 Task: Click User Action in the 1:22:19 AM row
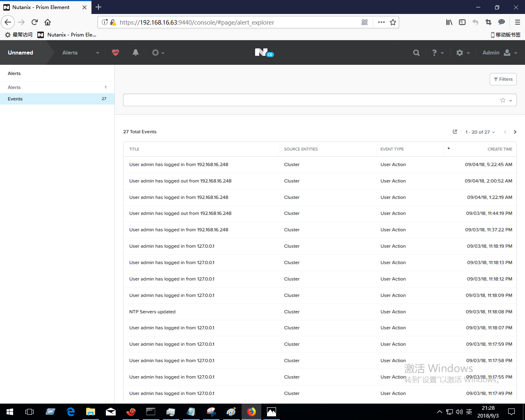393,197
